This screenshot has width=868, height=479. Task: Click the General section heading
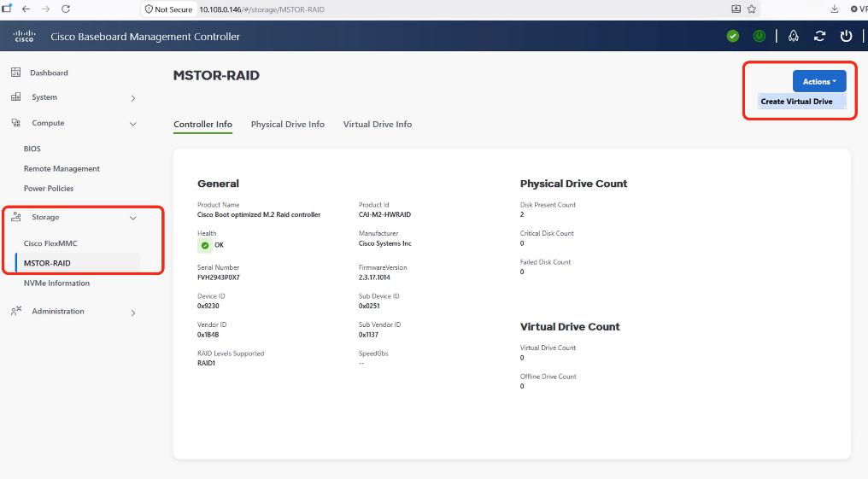coord(218,184)
